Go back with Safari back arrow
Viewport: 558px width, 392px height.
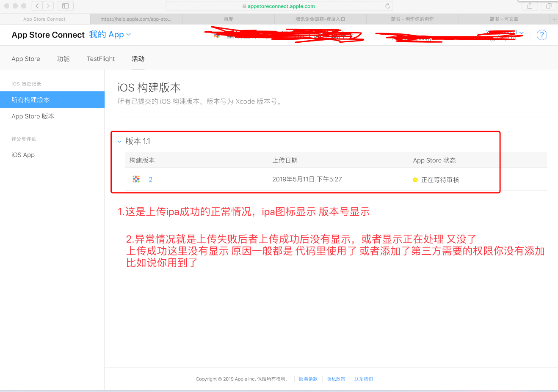(x=37, y=6)
